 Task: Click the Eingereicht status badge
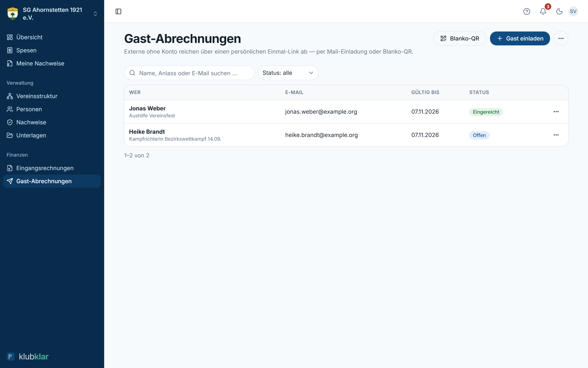(x=486, y=112)
